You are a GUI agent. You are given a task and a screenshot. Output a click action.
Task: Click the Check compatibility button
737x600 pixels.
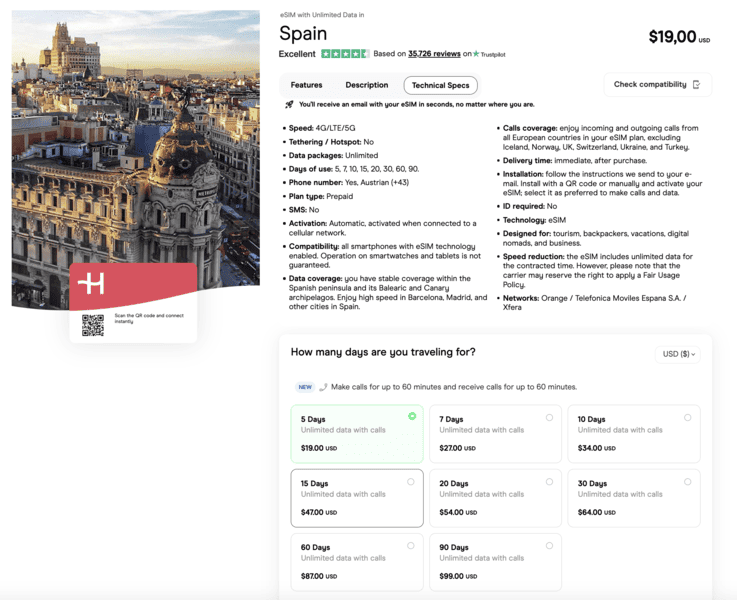click(x=658, y=85)
